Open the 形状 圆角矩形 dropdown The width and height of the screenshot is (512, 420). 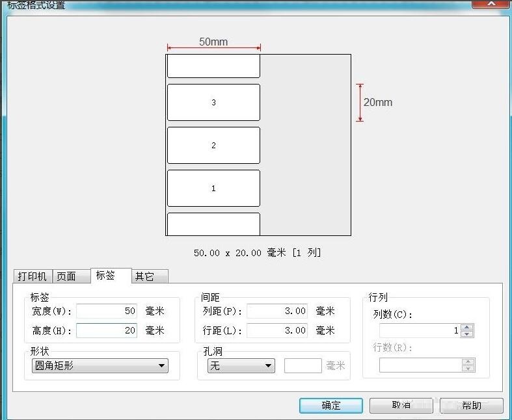pos(100,365)
